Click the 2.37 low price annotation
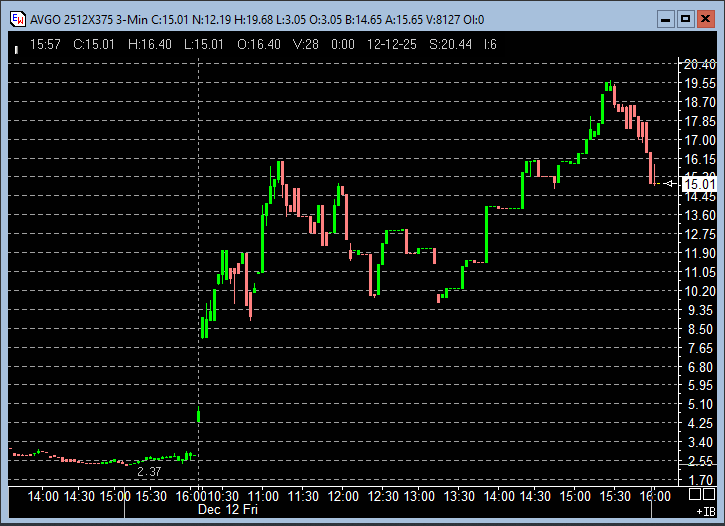Image resolution: width=725 pixels, height=526 pixels. [149, 472]
